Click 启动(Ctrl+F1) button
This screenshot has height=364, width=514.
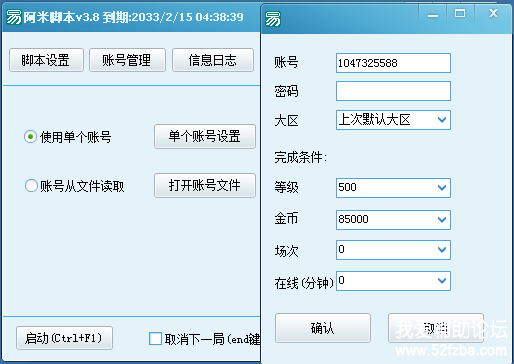click(x=64, y=338)
